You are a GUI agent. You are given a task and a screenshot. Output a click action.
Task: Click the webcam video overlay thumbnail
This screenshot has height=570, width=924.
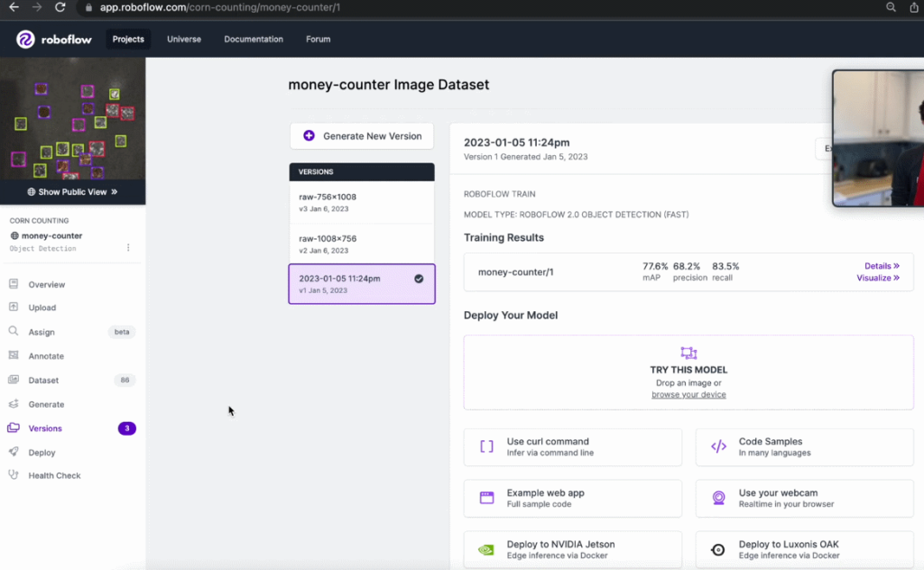pos(878,138)
